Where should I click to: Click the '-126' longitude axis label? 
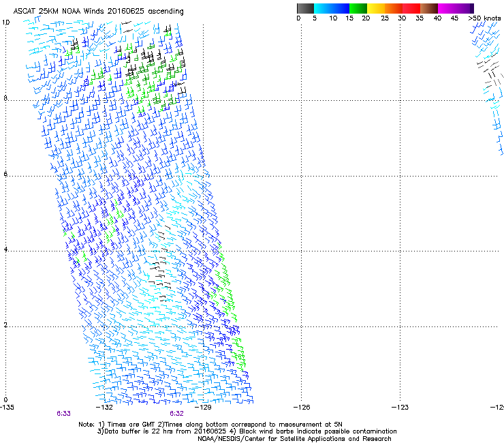coord(302,408)
